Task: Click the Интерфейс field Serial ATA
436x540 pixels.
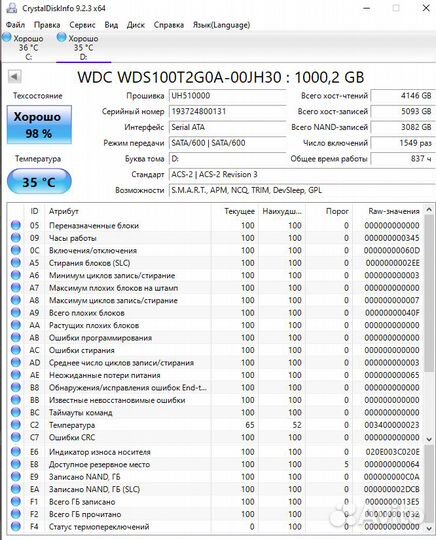Action: 227,127
